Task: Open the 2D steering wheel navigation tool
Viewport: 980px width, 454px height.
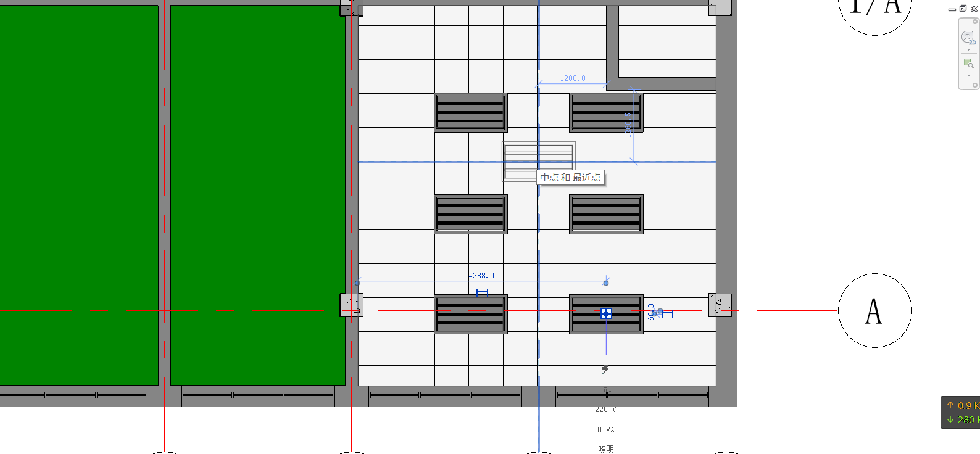Action: (x=968, y=37)
